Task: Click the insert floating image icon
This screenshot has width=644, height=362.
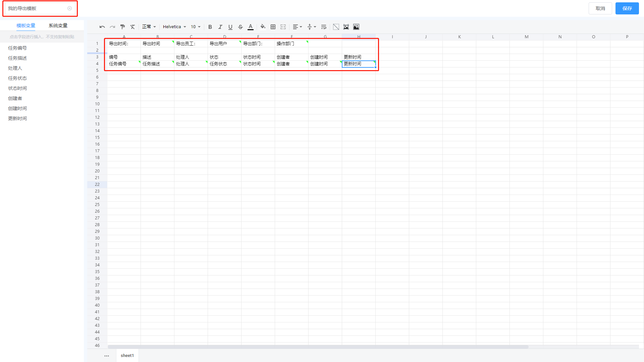Action: [346, 27]
